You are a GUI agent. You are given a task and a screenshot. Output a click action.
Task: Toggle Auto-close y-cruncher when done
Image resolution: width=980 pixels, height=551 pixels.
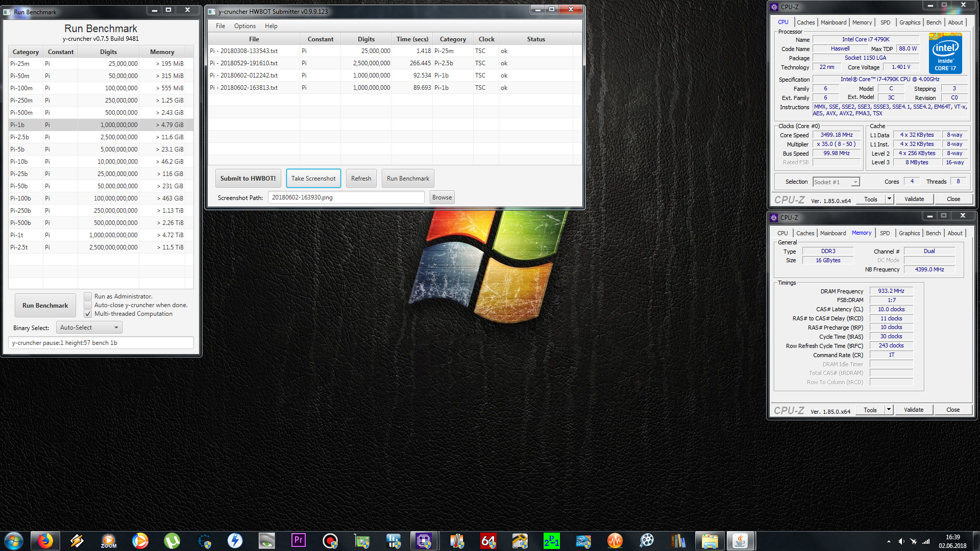[x=88, y=305]
